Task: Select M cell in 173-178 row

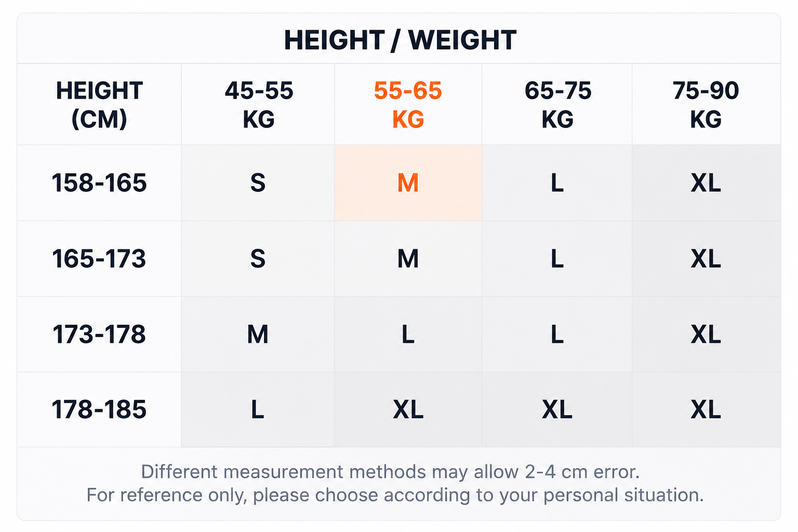Action: [x=258, y=334]
